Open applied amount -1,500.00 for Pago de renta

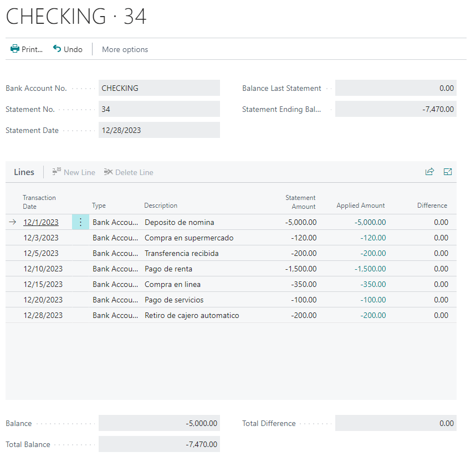tap(370, 269)
